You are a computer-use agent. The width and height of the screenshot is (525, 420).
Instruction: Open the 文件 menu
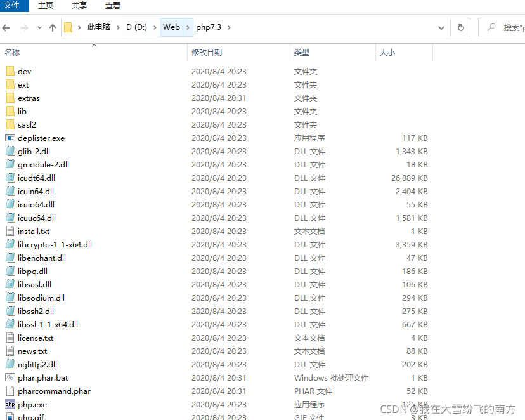pos(13,6)
